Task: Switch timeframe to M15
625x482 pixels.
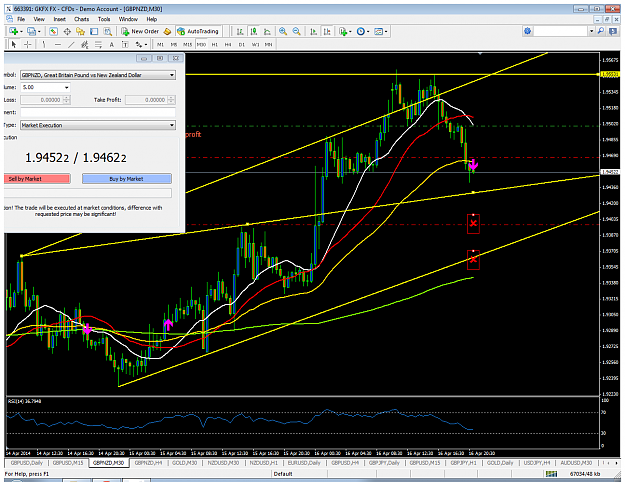Action: [x=187, y=45]
